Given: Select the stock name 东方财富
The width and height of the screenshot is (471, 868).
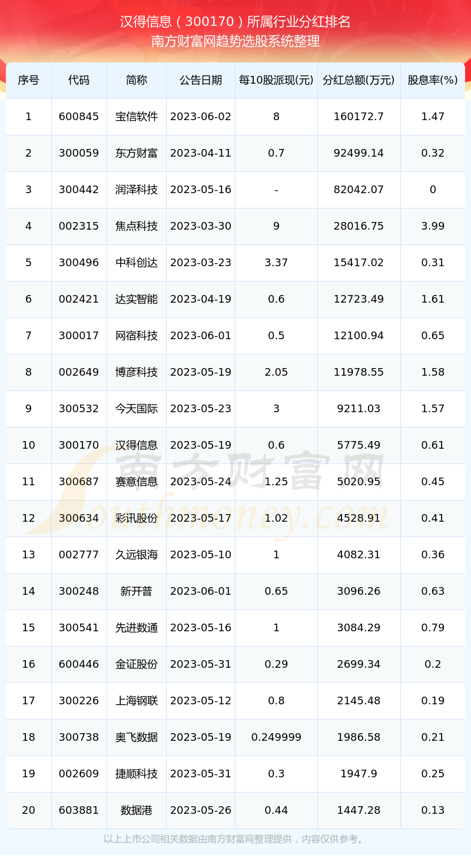Looking at the screenshot, I should 137,153.
